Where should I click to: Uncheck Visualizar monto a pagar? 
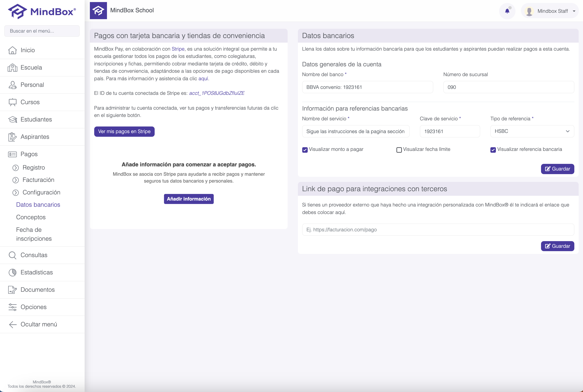coord(305,150)
